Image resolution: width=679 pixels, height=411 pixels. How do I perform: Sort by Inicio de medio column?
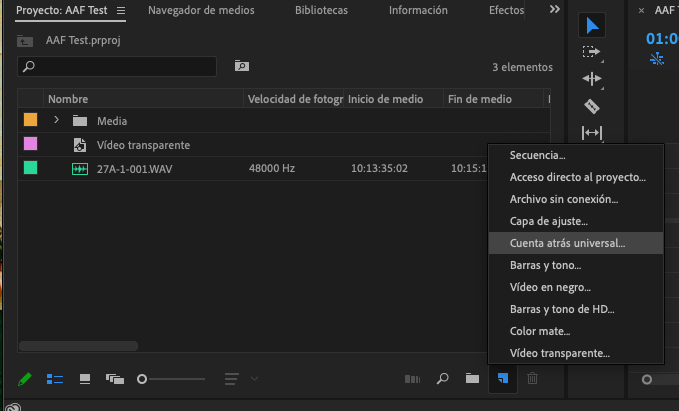point(393,99)
